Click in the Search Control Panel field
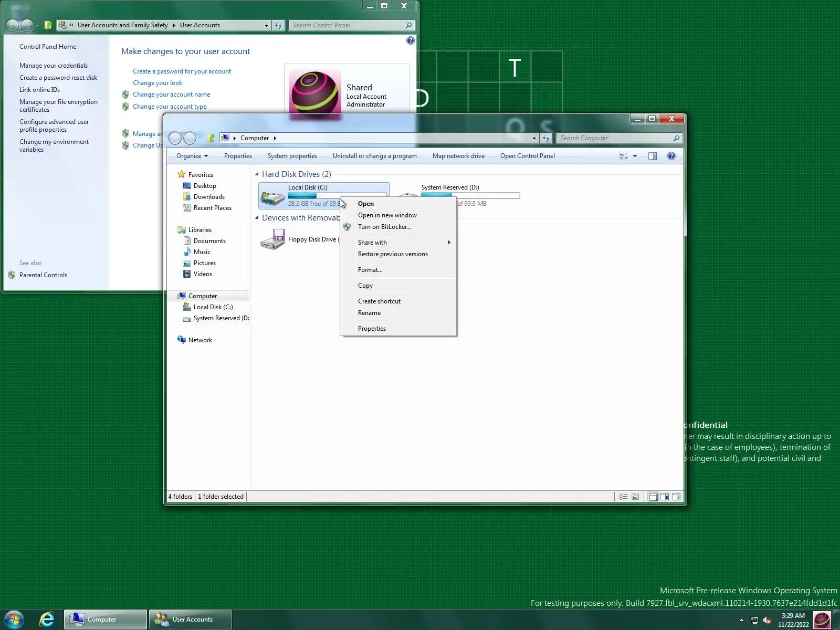 (x=352, y=25)
